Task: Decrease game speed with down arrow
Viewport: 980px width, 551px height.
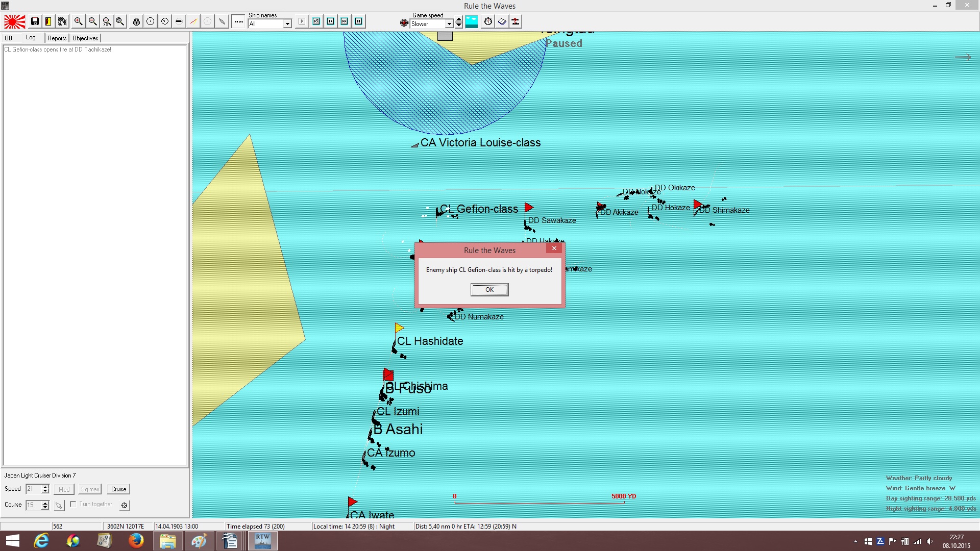Action: click(x=459, y=25)
